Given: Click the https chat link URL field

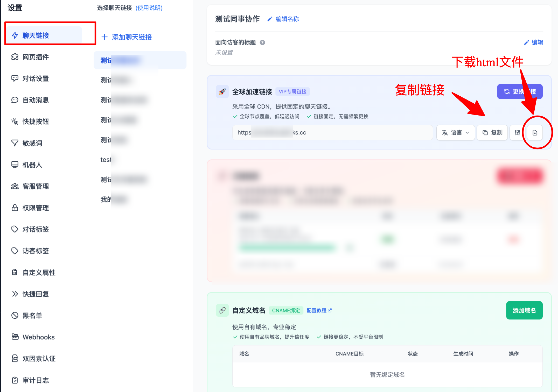Looking at the screenshot, I should pyautogui.click(x=333, y=133).
